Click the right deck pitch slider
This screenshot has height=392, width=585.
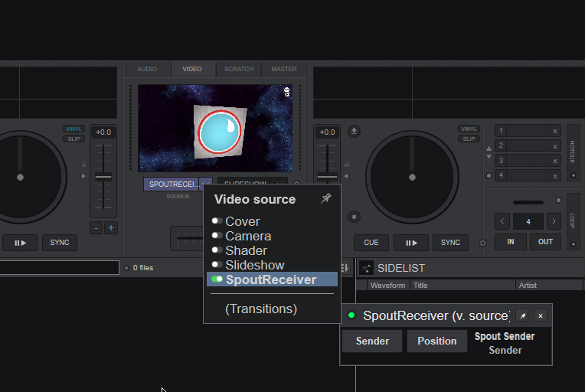tap(327, 177)
